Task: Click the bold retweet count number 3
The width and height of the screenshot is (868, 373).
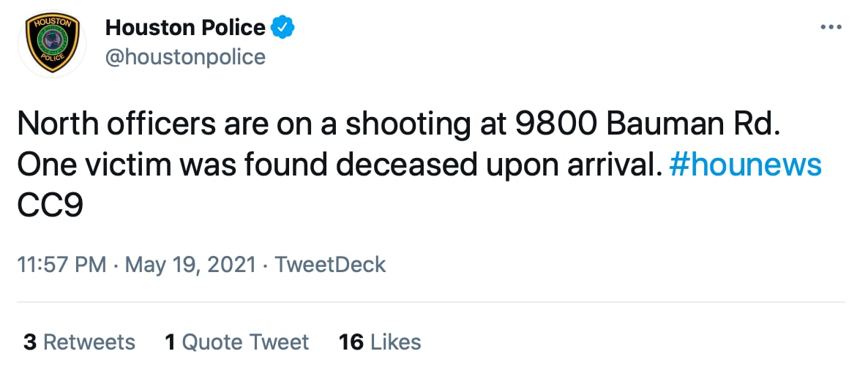Action: coord(30,342)
